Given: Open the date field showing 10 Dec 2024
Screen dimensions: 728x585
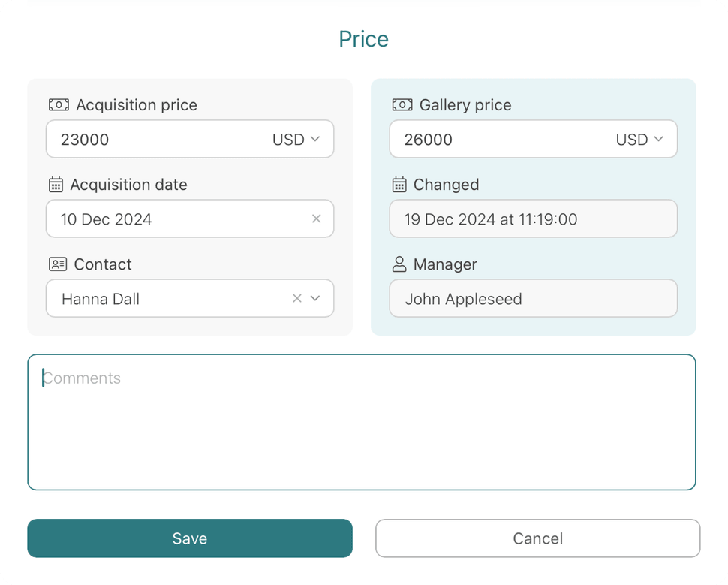Looking at the screenshot, I should (173, 219).
